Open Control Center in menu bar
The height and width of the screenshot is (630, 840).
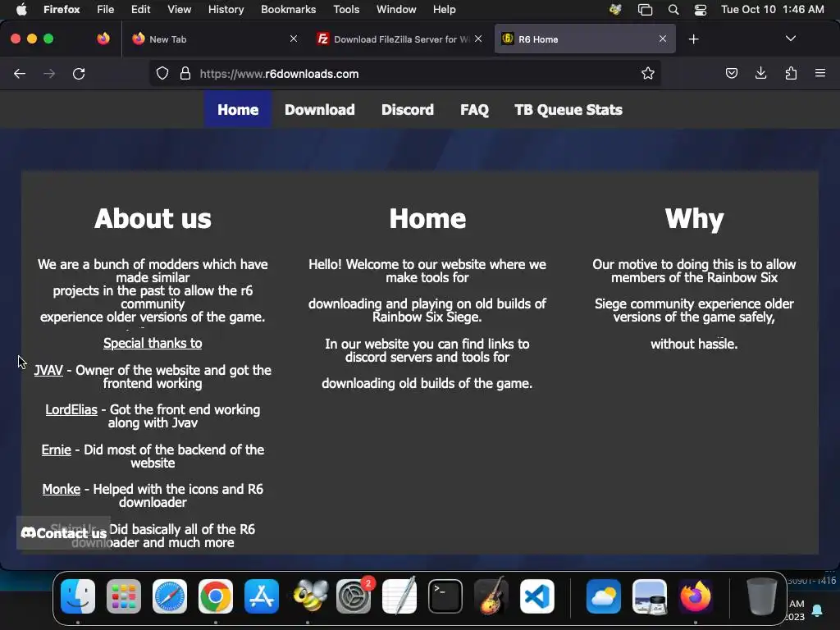[701, 9]
